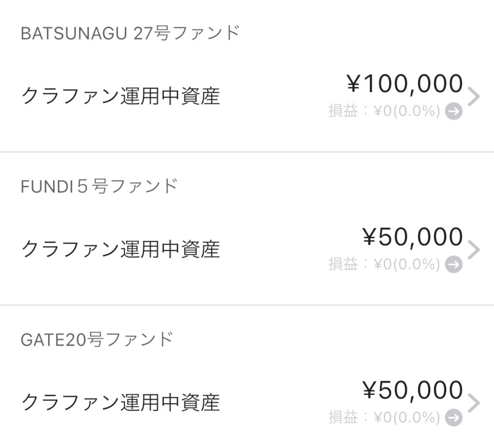Tap the arrow circle icon in FUNDI row
Screen dimensions: 494x448
click(x=453, y=264)
